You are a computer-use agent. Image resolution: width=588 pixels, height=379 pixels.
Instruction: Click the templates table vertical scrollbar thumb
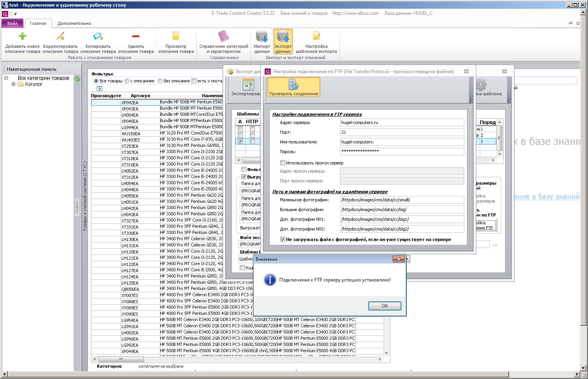(500, 138)
